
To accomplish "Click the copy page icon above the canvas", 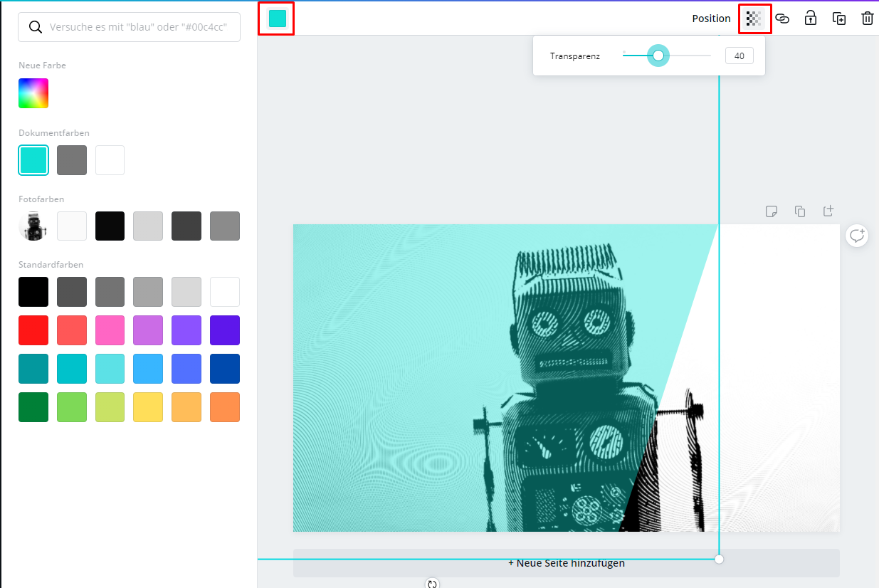I will coord(800,211).
